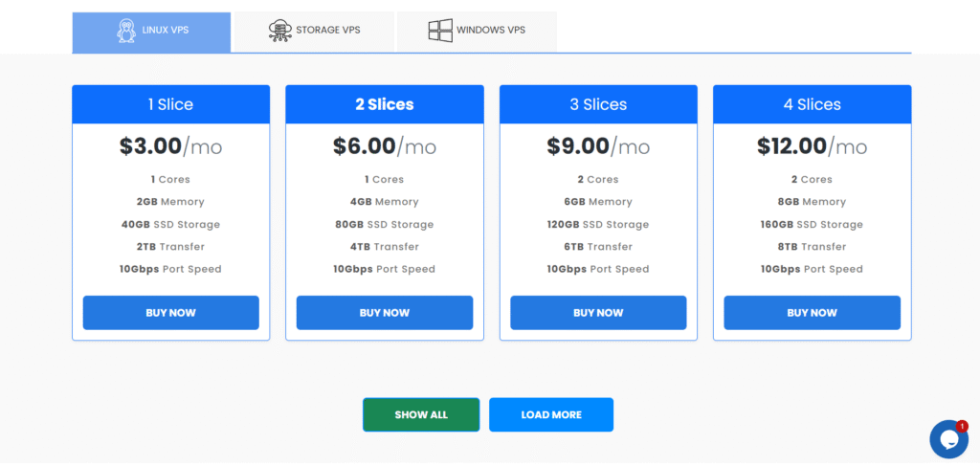The width and height of the screenshot is (980, 466).
Task: Select the Linux VPS tab label
Action: pyautogui.click(x=166, y=31)
